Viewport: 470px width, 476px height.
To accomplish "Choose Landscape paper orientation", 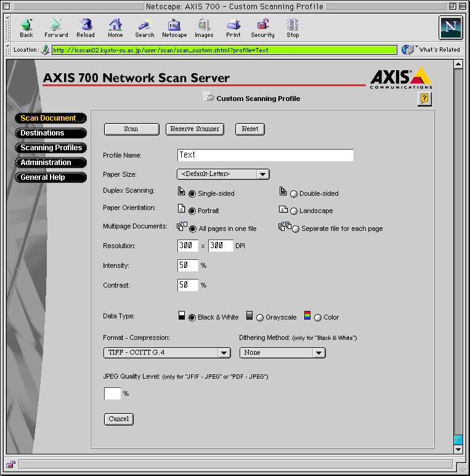I will 294,211.
